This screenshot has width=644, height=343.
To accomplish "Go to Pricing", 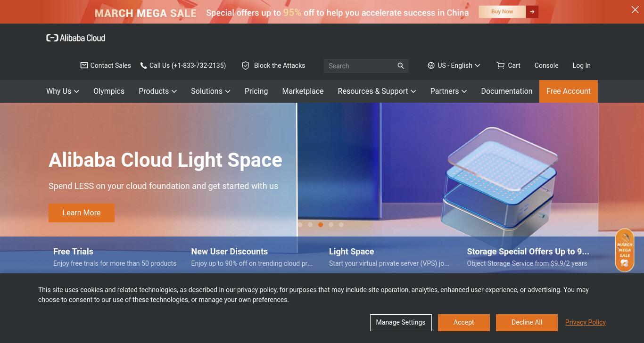I will 256,91.
